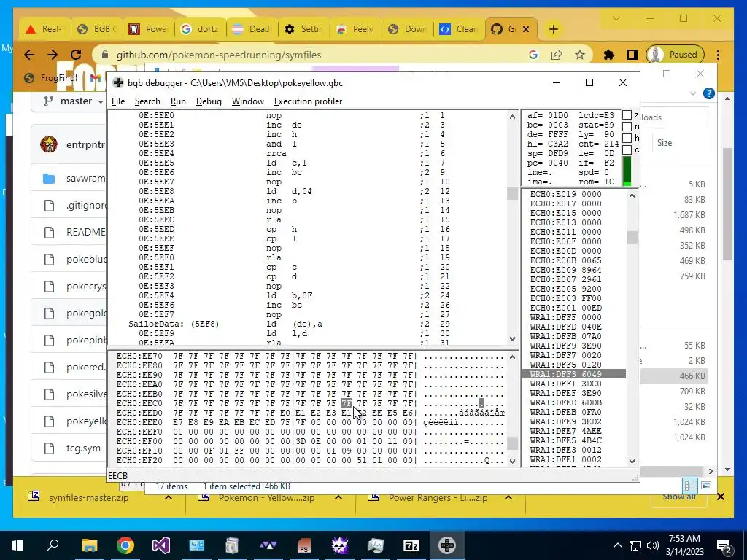747x560 pixels.
Task: Open Chrome's side panel icon
Action: [x=632, y=55]
